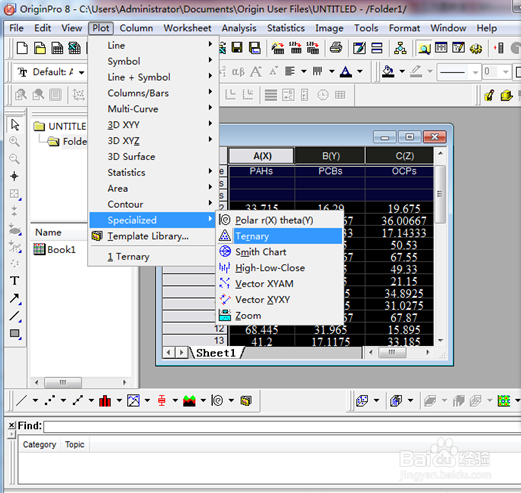
Task: Open the fill color dropdown arrow
Action: click(x=402, y=71)
